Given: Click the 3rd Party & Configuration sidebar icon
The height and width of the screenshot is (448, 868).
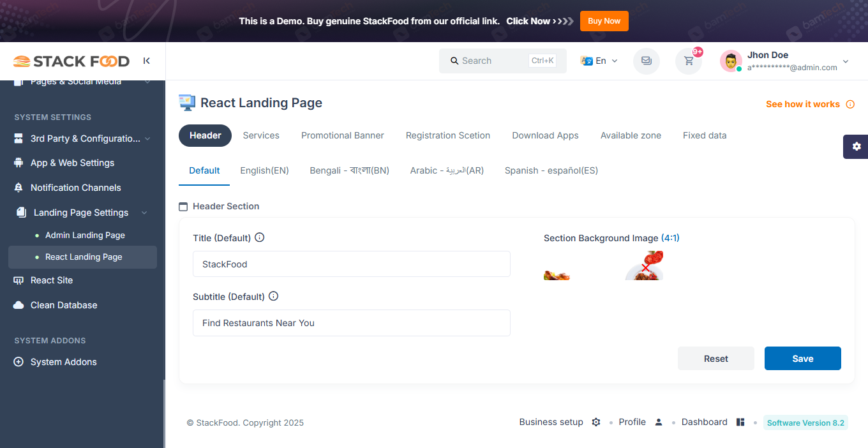Looking at the screenshot, I should [19, 138].
